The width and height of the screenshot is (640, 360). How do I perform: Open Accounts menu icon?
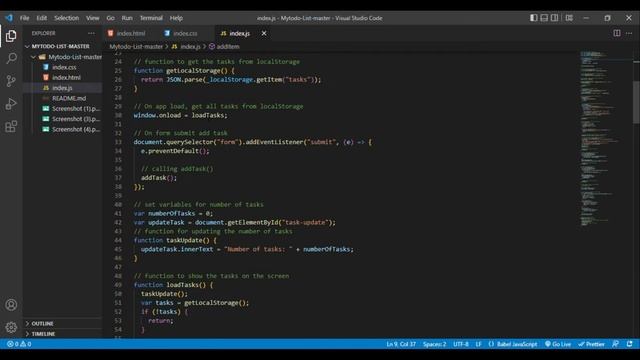point(11,305)
